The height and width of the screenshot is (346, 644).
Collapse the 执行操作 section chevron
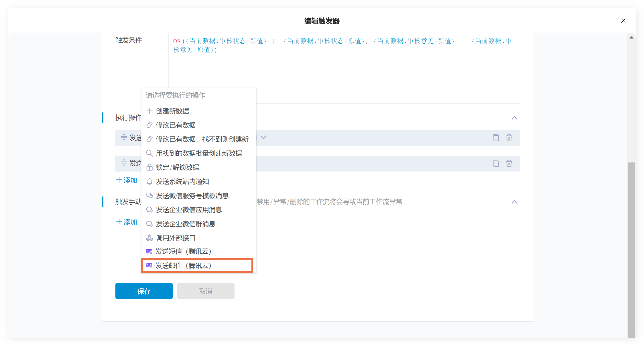(514, 118)
